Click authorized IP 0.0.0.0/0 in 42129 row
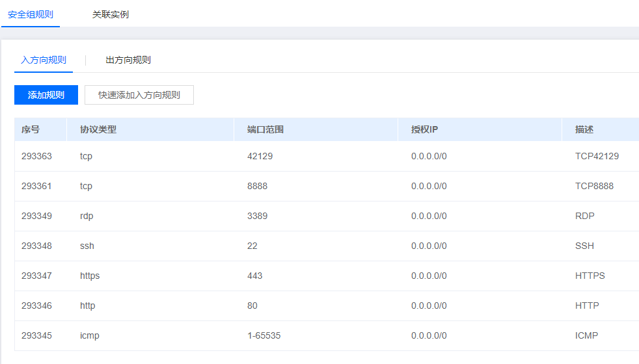 [x=429, y=157]
